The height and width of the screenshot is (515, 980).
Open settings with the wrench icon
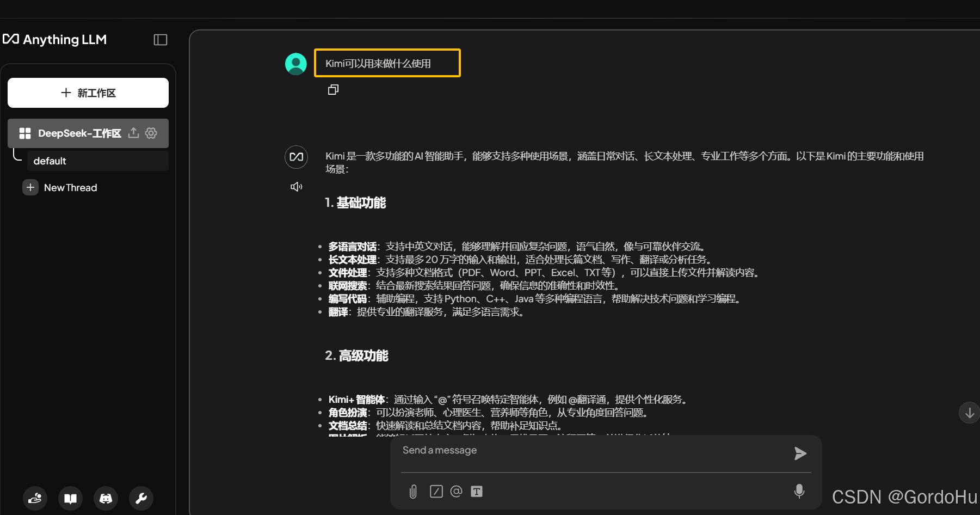point(141,498)
